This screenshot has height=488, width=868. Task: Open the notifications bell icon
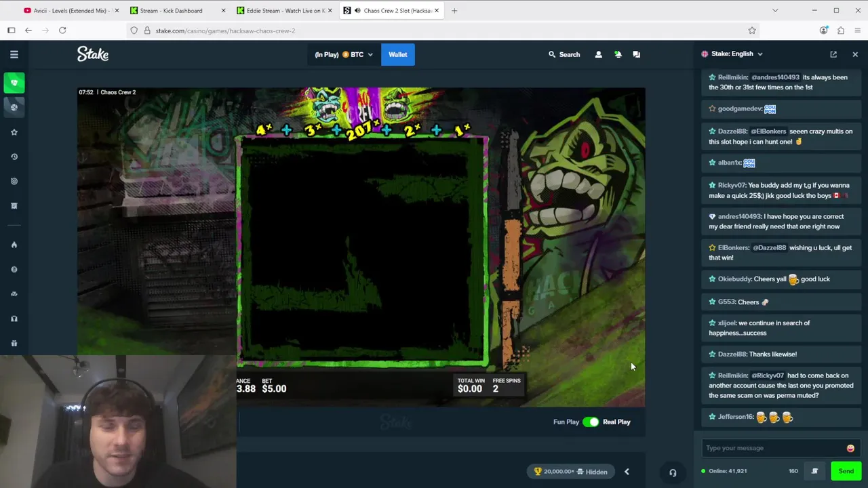(618, 54)
